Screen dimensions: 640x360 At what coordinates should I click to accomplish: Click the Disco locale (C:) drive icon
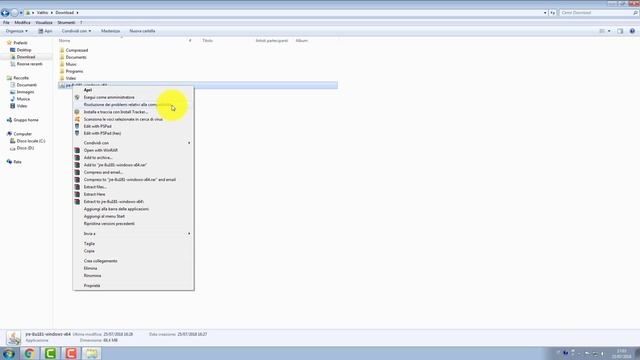pyautogui.click(x=13, y=141)
